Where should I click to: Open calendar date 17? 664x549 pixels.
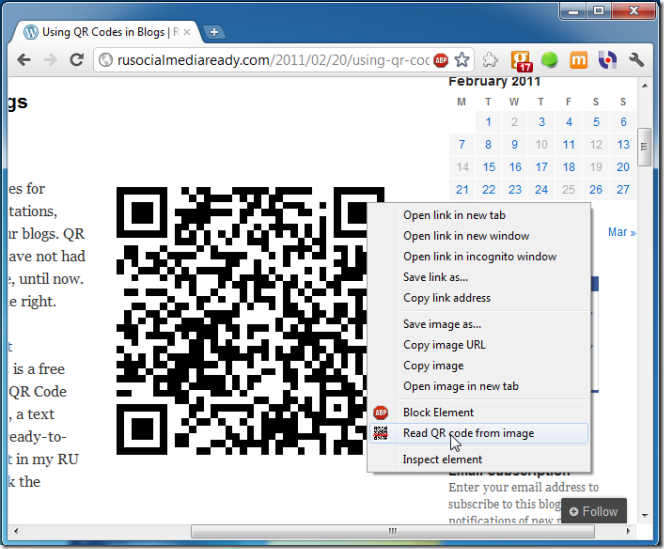click(542, 167)
